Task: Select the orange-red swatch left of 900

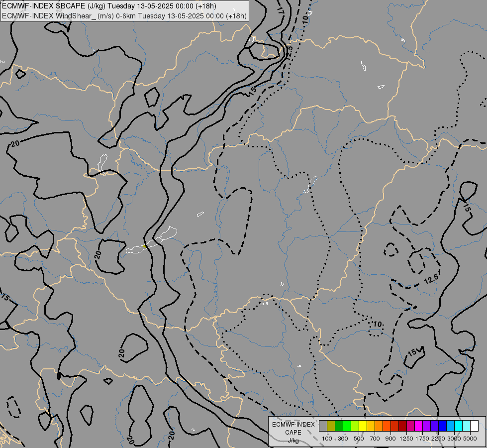Action: click(x=387, y=426)
